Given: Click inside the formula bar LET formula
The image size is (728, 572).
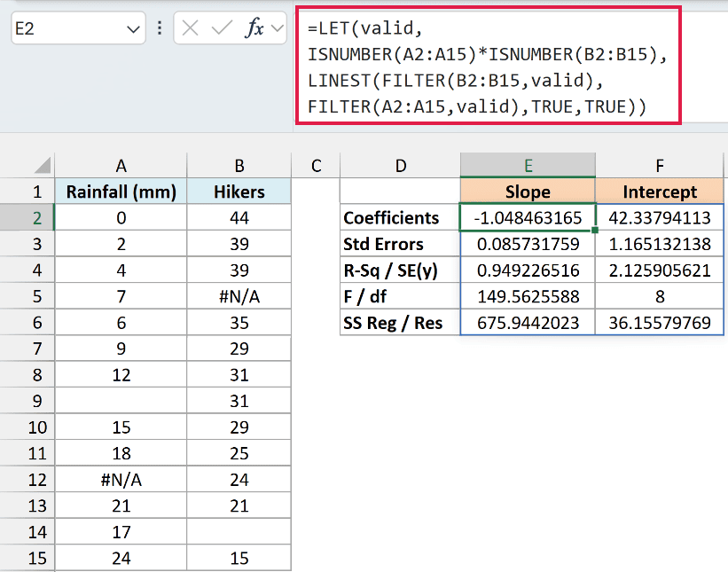Looking at the screenshot, I should coord(489,66).
